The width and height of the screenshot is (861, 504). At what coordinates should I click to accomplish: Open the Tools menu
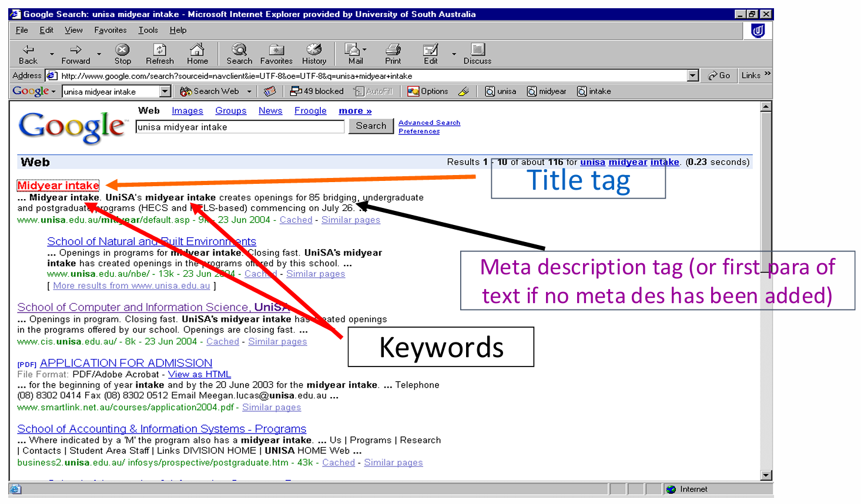tap(148, 30)
